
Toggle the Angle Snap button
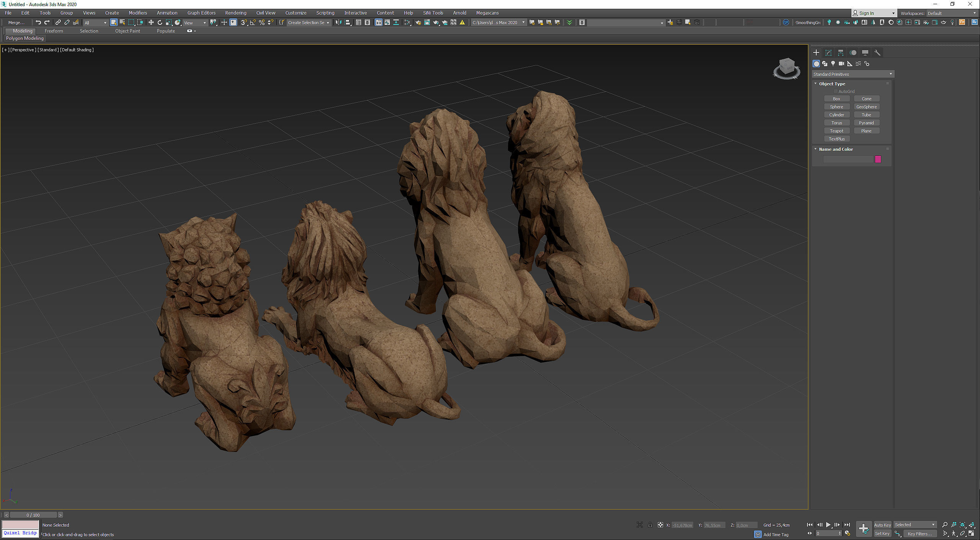(253, 23)
